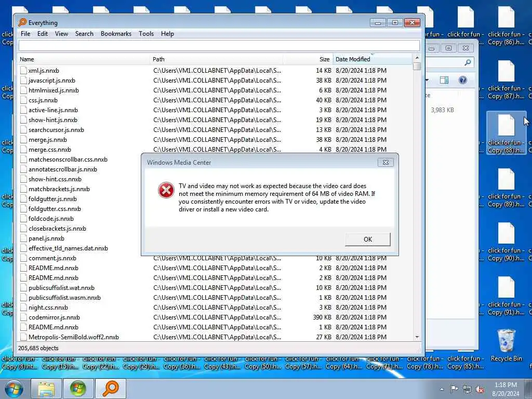Sort results by Name column

tap(84, 59)
